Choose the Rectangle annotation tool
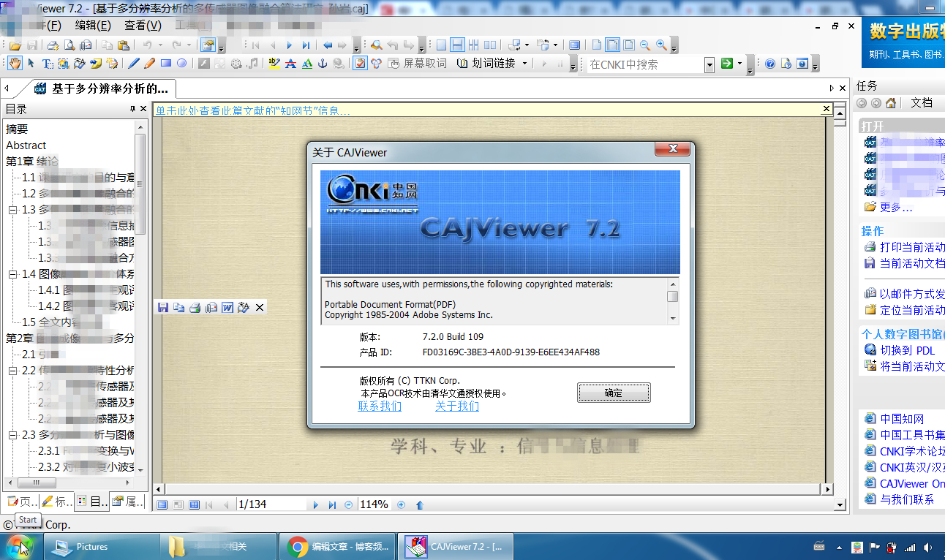The width and height of the screenshot is (945, 560). (x=165, y=64)
